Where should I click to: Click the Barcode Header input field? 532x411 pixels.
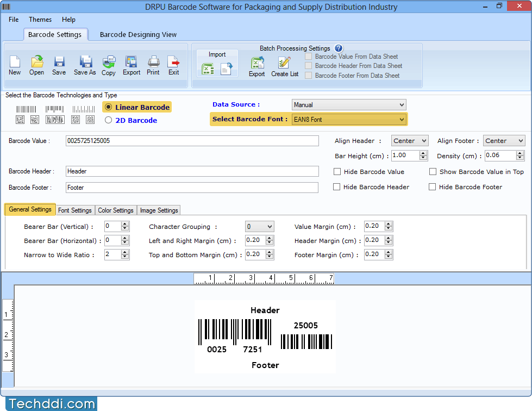coord(192,171)
